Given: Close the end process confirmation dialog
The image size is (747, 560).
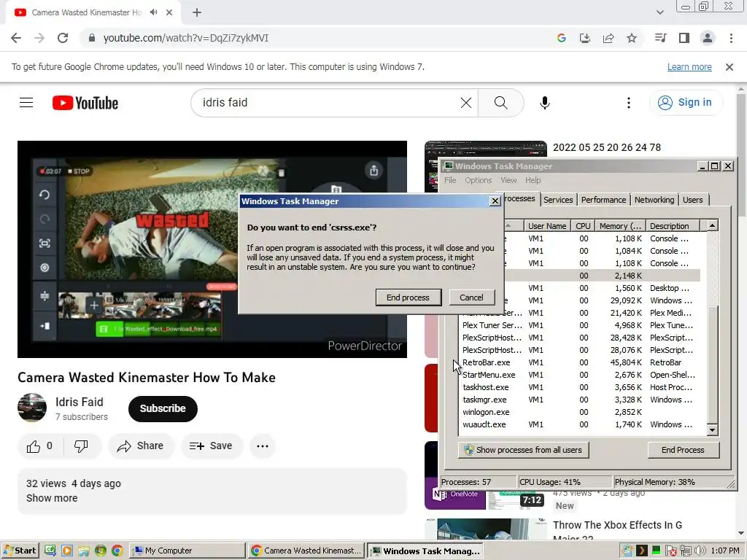Looking at the screenshot, I should tap(495, 201).
